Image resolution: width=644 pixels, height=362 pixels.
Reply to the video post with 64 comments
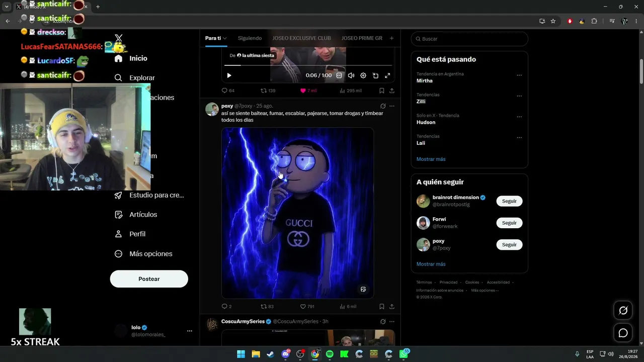coord(228,90)
